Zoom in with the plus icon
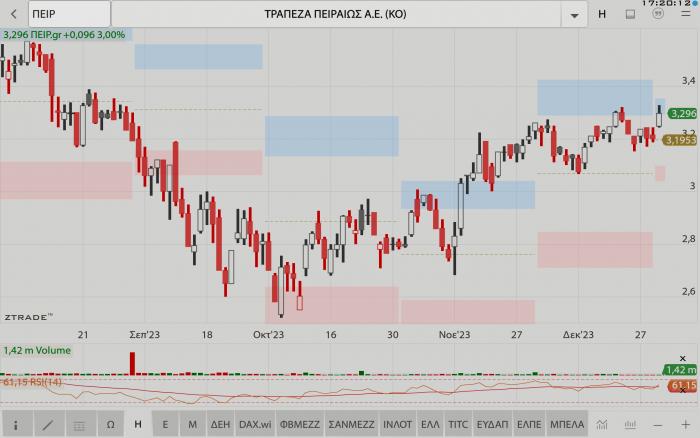Screen dimensions: 700x438 point(685,424)
